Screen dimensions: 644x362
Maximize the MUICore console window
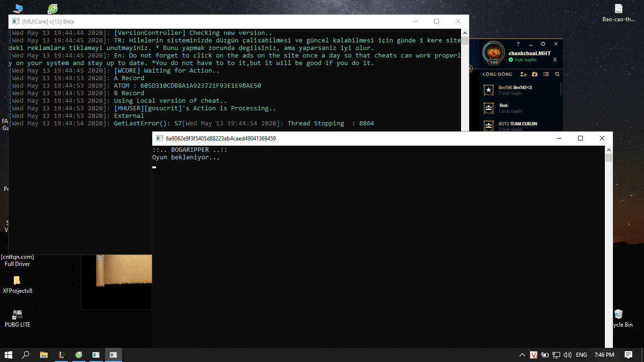pyautogui.click(x=437, y=21)
